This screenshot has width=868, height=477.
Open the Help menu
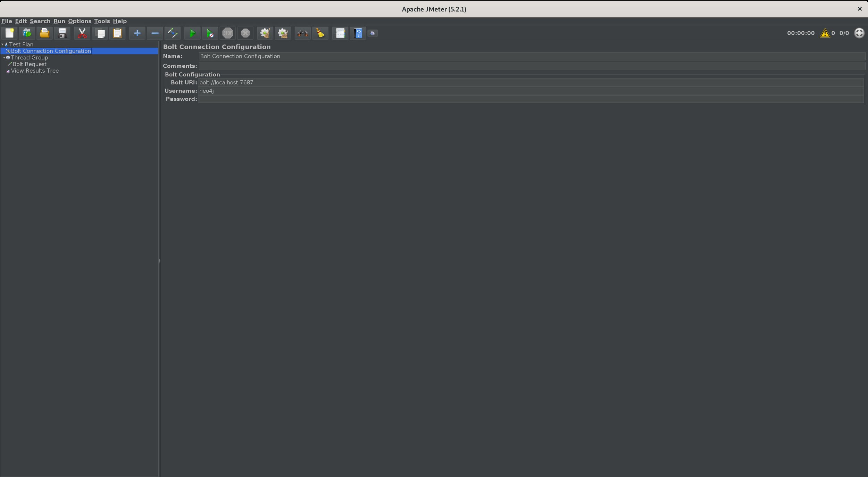pos(120,21)
